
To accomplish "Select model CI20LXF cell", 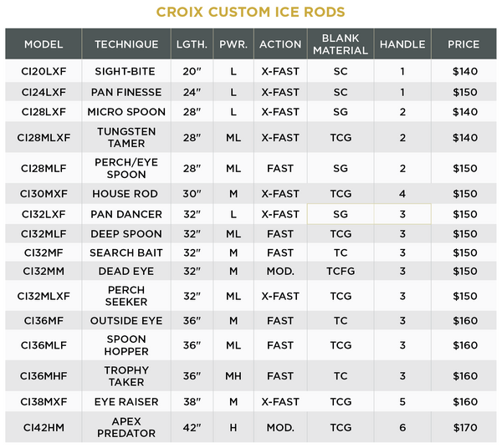I will [44, 71].
